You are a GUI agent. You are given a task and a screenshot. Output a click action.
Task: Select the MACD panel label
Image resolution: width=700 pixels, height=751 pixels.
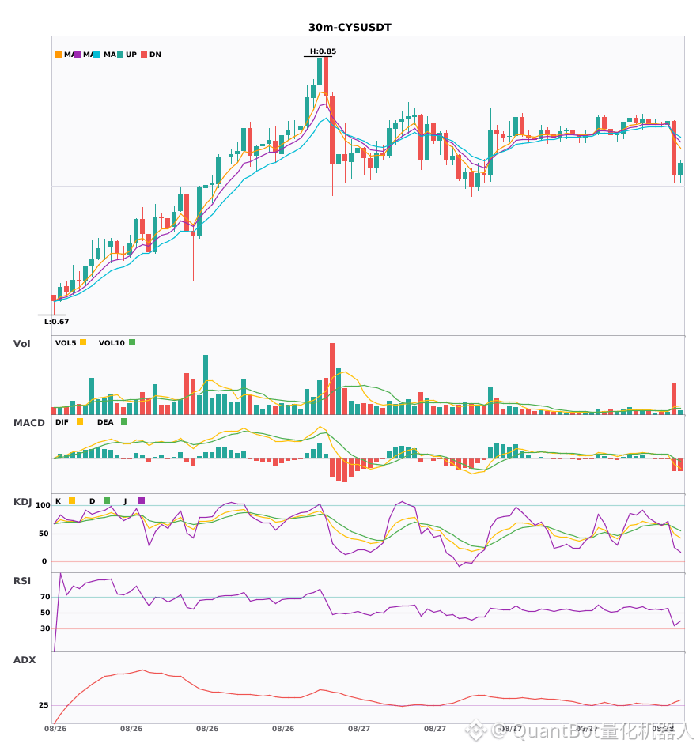click(28, 423)
